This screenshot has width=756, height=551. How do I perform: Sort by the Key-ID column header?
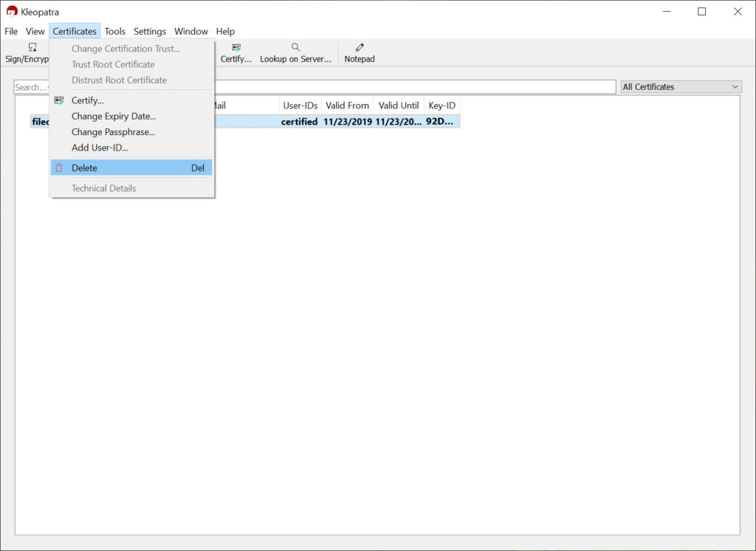coord(441,105)
